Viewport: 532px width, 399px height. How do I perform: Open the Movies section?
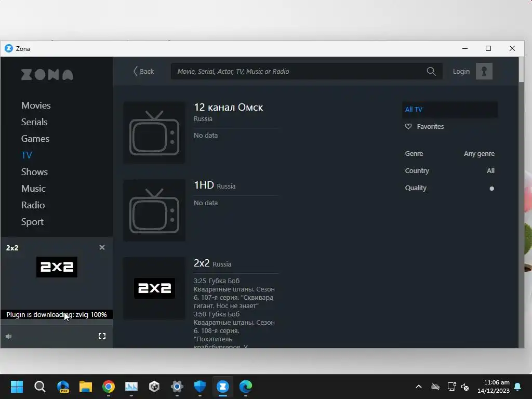point(36,105)
